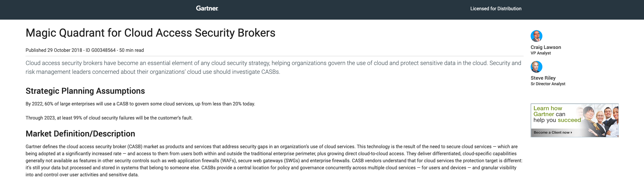Click the 'Gartner defines the cloud access security broker' paragraph
Image resolution: width=644 pixels, height=181 pixels.
(274, 160)
